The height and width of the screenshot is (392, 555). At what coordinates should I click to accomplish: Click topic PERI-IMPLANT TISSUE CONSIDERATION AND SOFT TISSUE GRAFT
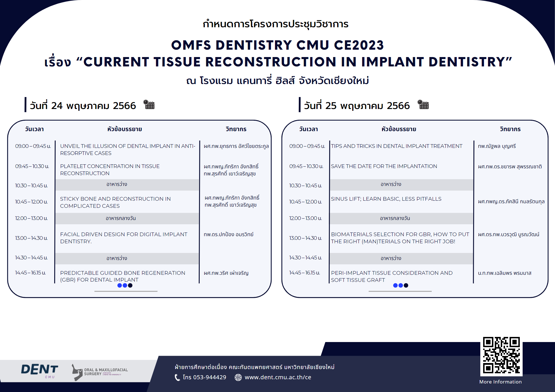click(x=392, y=276)
